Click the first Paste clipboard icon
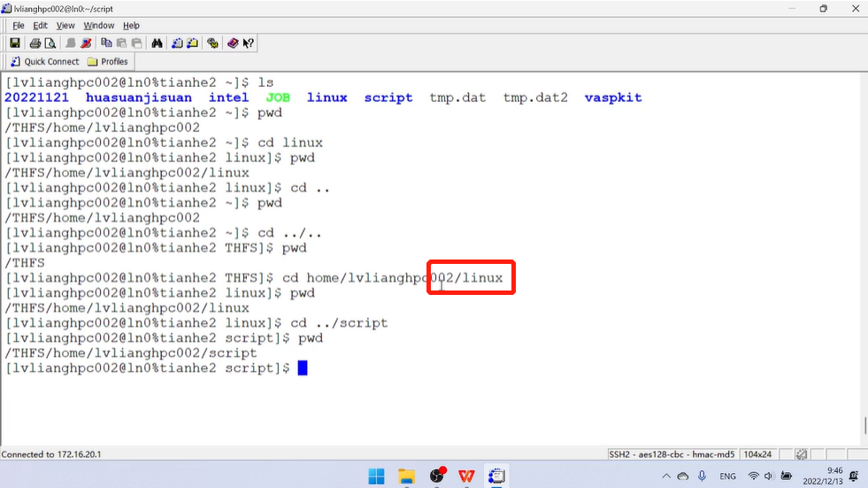 pos(121,43)
